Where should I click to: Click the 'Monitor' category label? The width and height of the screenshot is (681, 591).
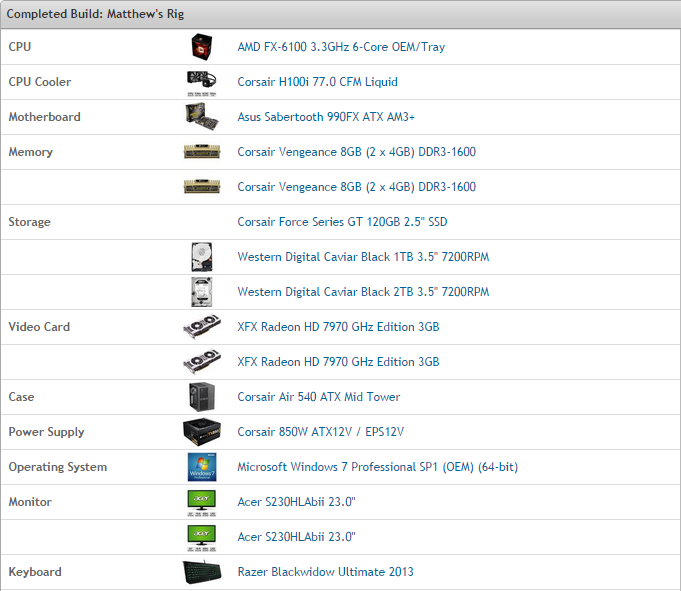(30, 502)
